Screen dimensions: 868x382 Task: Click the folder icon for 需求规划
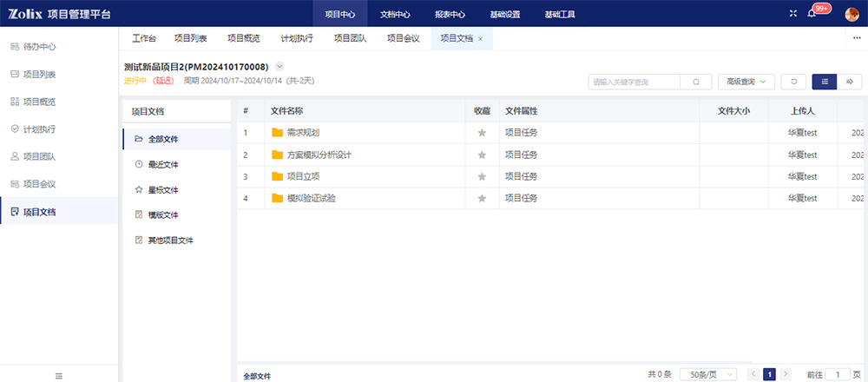pos(277,133)
